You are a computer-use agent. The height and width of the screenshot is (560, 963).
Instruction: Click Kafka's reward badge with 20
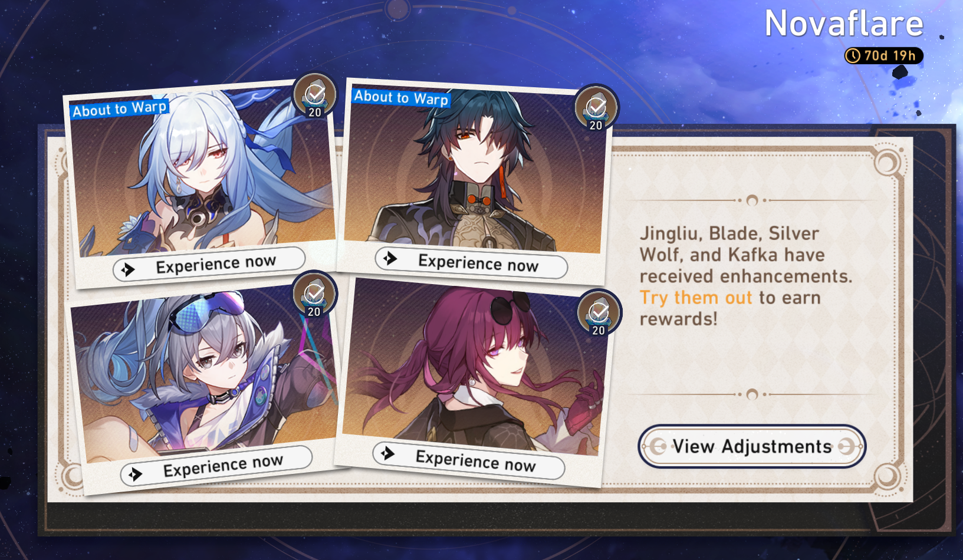(599, 312)
